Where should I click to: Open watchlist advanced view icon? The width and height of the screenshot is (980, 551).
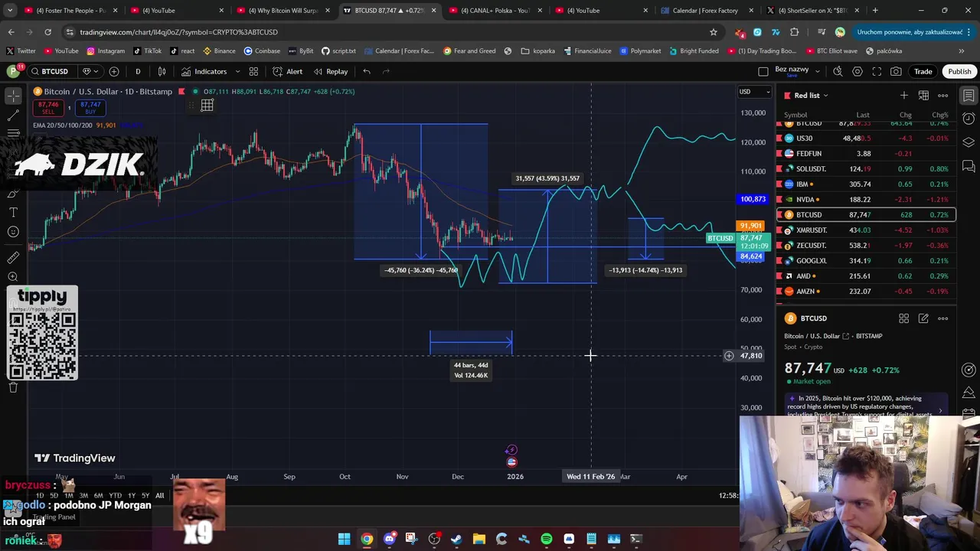pos(923,96)
